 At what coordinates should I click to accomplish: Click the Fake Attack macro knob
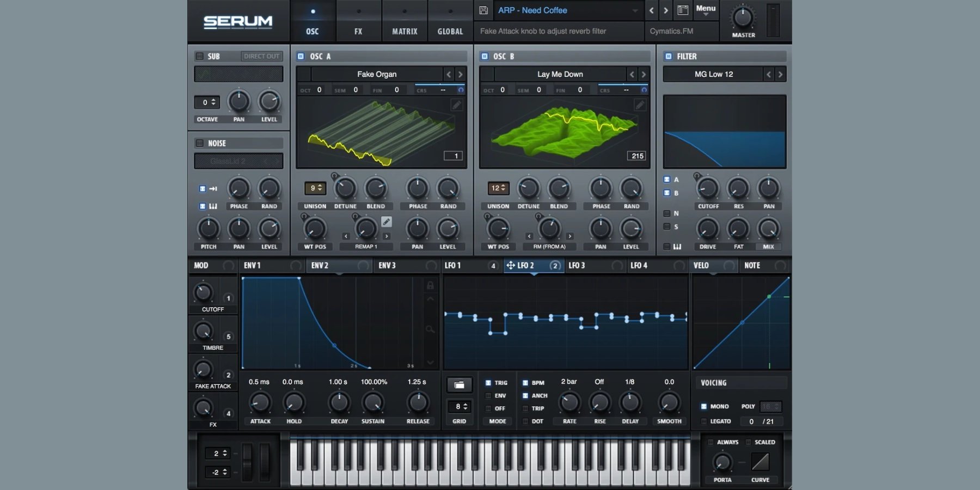pyautogui.click(x=203, y=370)
